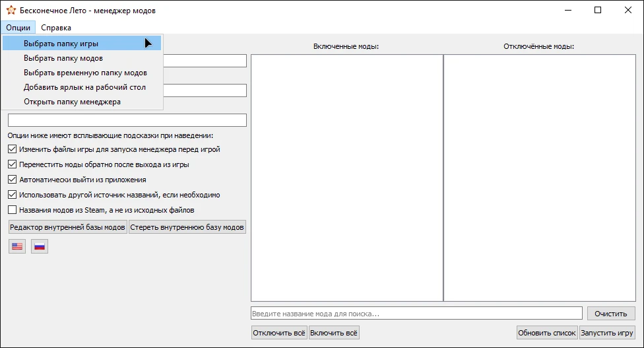This screenshot has width=644, height=348.
Task: Click inside the Включенные моды list
Action: pyautogui.click(x=347, y=178)
